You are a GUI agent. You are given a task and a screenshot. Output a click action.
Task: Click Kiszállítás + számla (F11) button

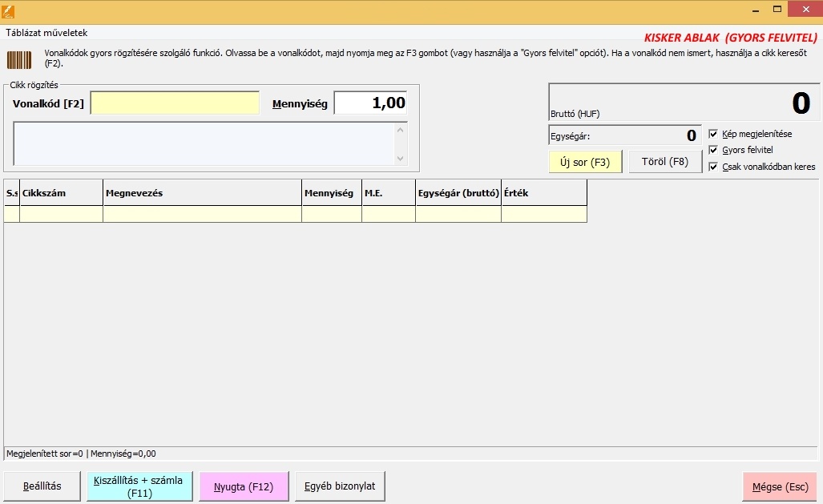tap(139, 486)
